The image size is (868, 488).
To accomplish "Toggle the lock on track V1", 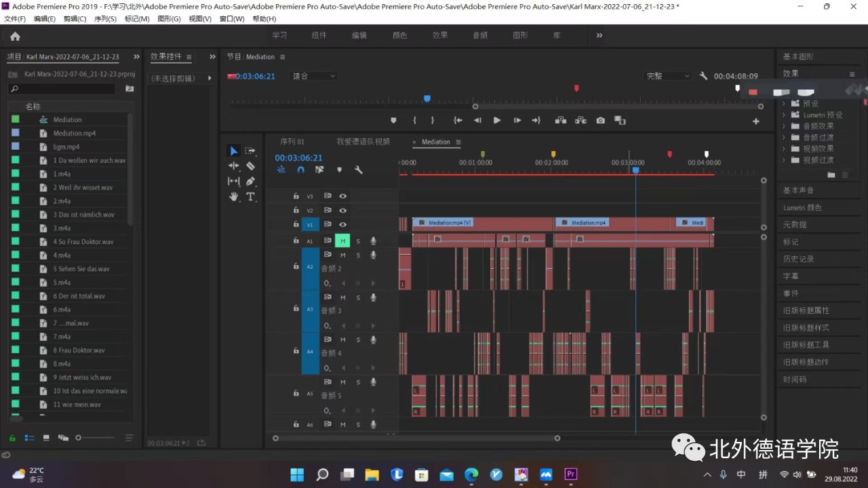I will point(296,224).
